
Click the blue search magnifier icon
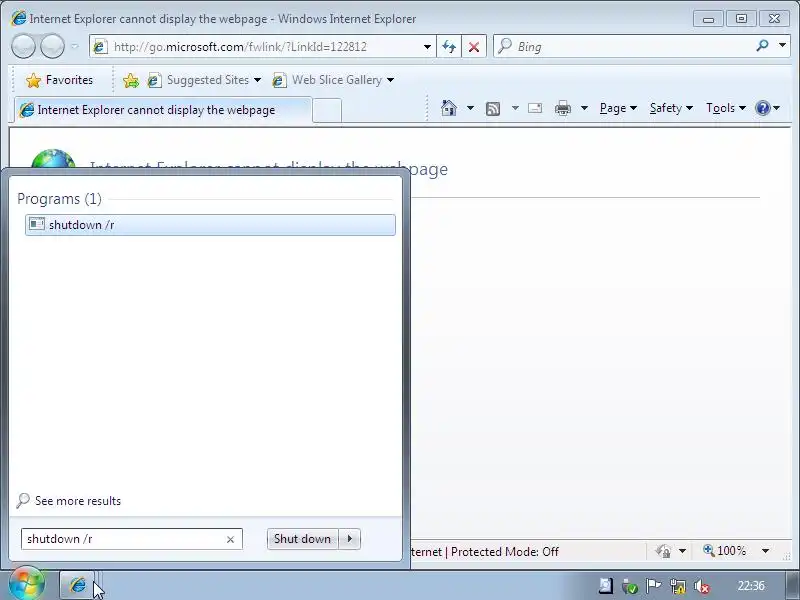(762, 46)
